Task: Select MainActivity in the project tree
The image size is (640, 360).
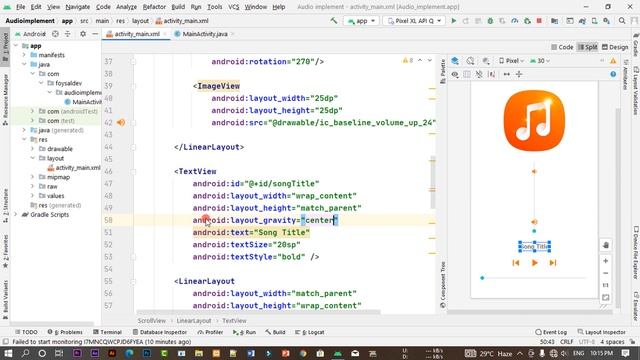Action: 83,102
